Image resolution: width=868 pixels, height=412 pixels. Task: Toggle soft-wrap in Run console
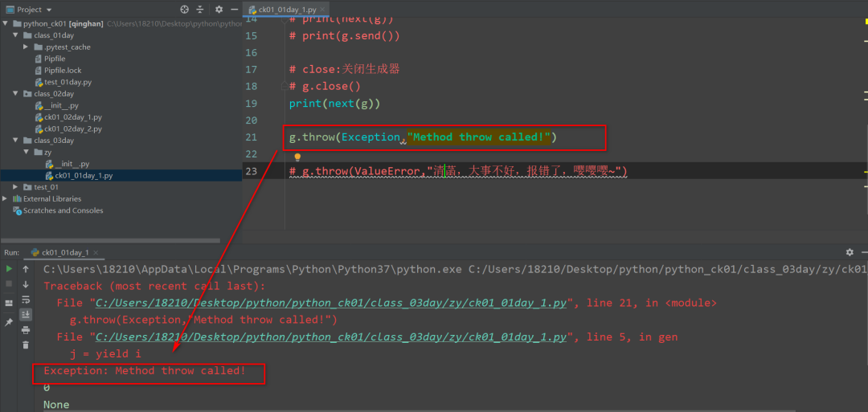pos(26,300)
